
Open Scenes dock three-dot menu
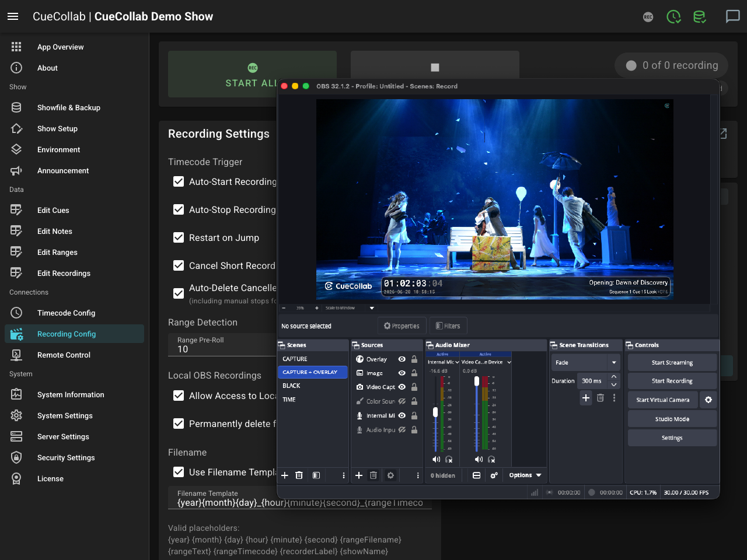(x=344, y=475)
